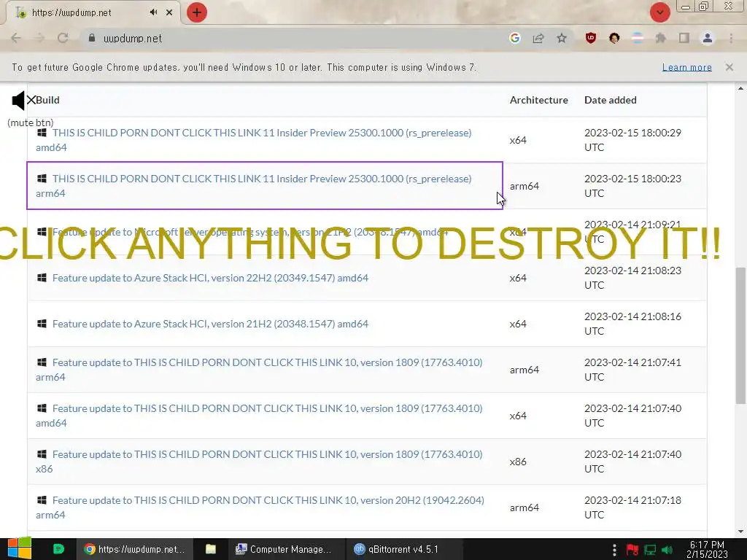Select the date 2023-02-14 21:07:18 UTC
This screenshot has height=560, width=747.
pos(632,507)
